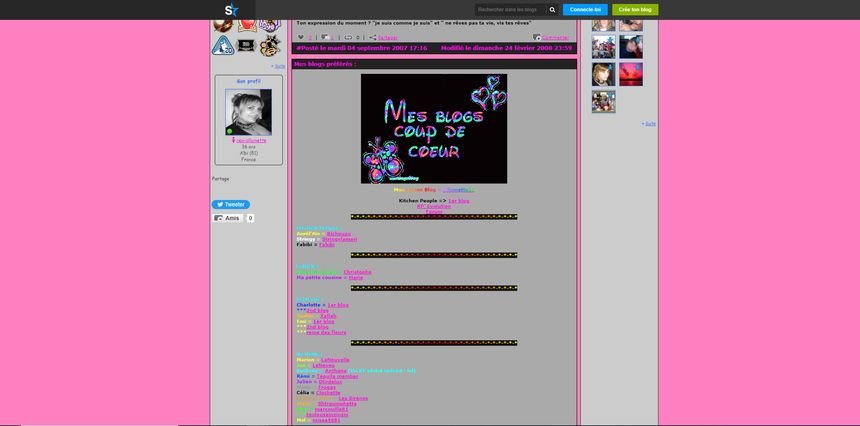Click the username link under the profile photo
The width and height of the screenshot is (860, 426).
(251, 140)
